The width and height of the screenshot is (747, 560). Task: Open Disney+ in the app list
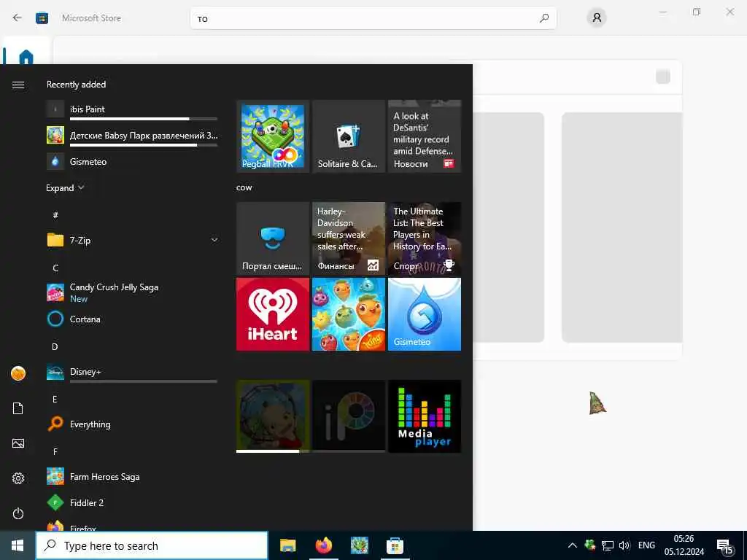[x=131, y=372]
